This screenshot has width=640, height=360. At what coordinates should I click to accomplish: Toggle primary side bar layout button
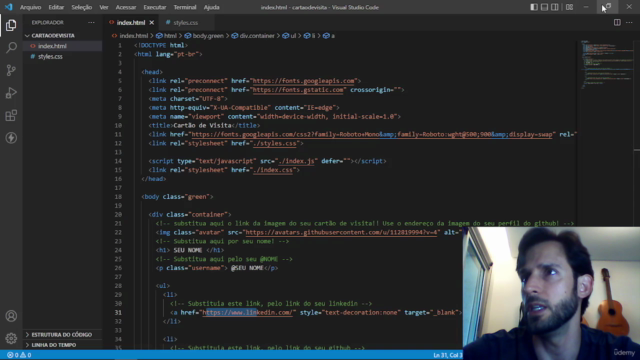point(533,7)
